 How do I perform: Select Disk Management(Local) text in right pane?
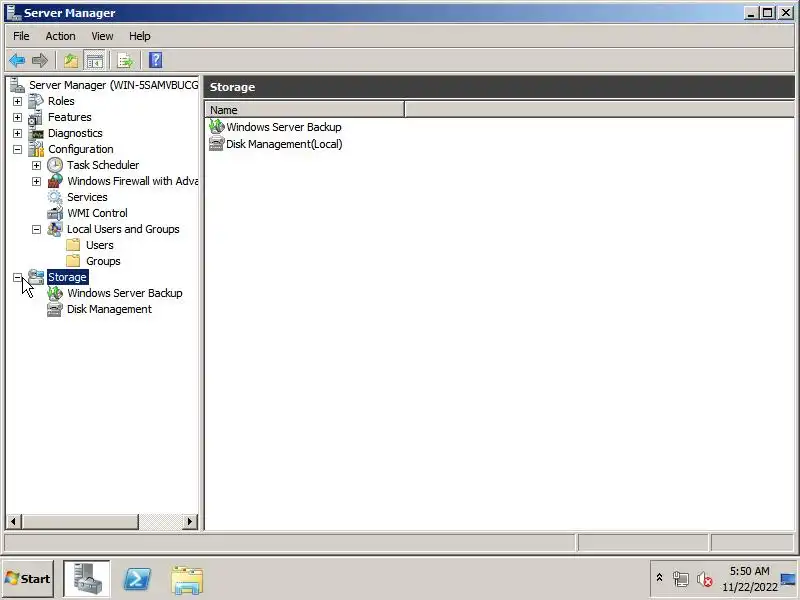284,144
